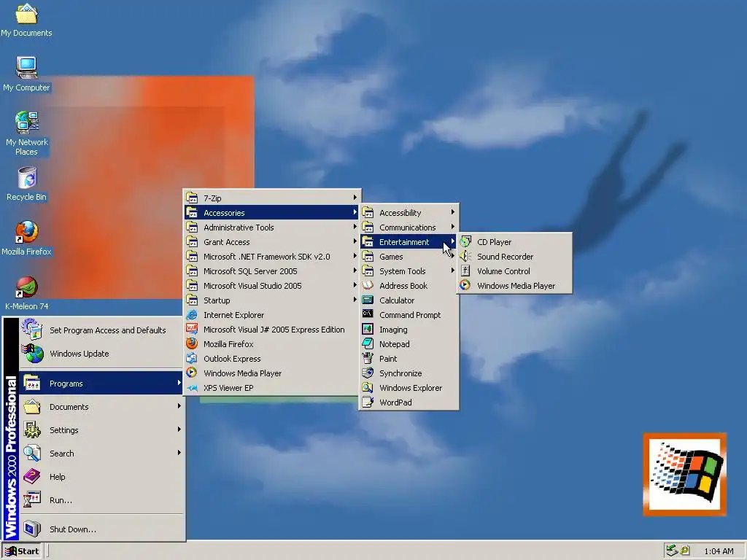Select the K-Meleon 74 desktop shortcut
This screenshot has width=747, height=560.
click(27, 293)
